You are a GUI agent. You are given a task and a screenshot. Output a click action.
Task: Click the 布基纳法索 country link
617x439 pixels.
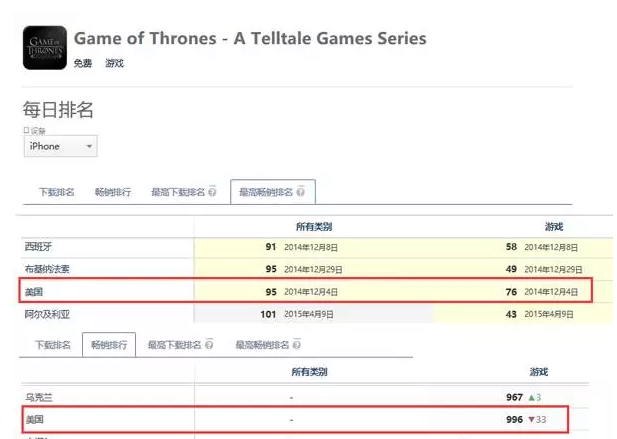[47, 269]
